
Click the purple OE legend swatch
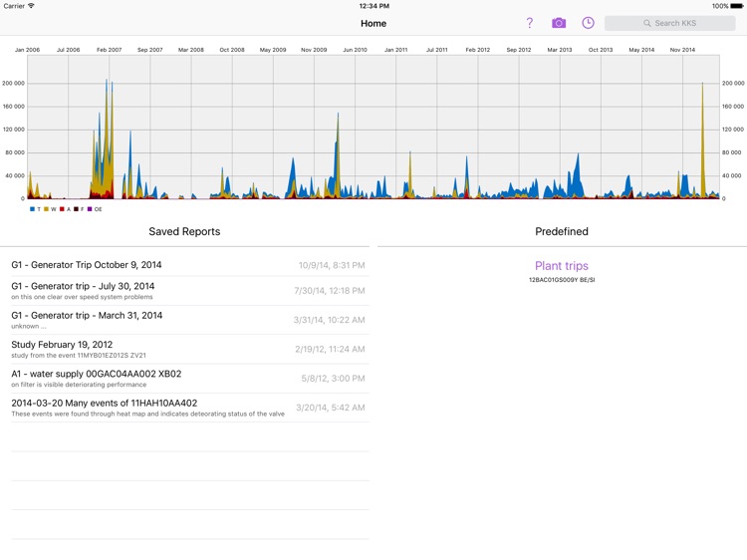point(90,209)
